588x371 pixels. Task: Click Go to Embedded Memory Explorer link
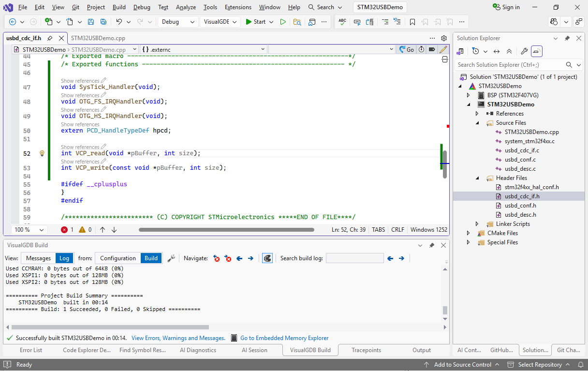(284, 338)
